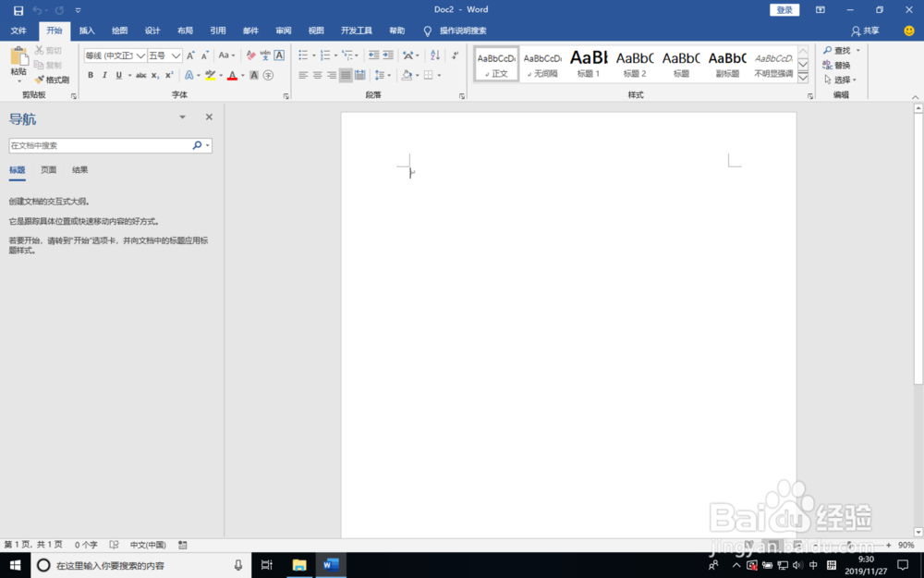Open numbered list dropdown arrow

(x=335, y=55)
